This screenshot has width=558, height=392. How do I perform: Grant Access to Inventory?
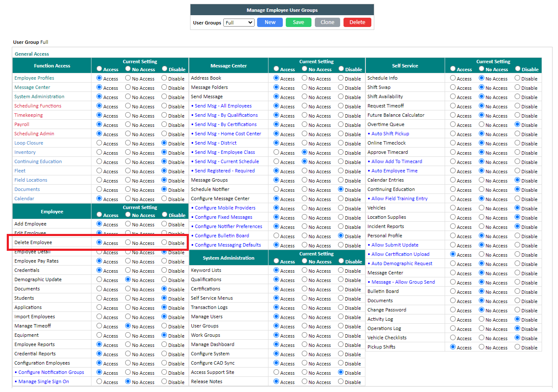[x=98, y=152]
